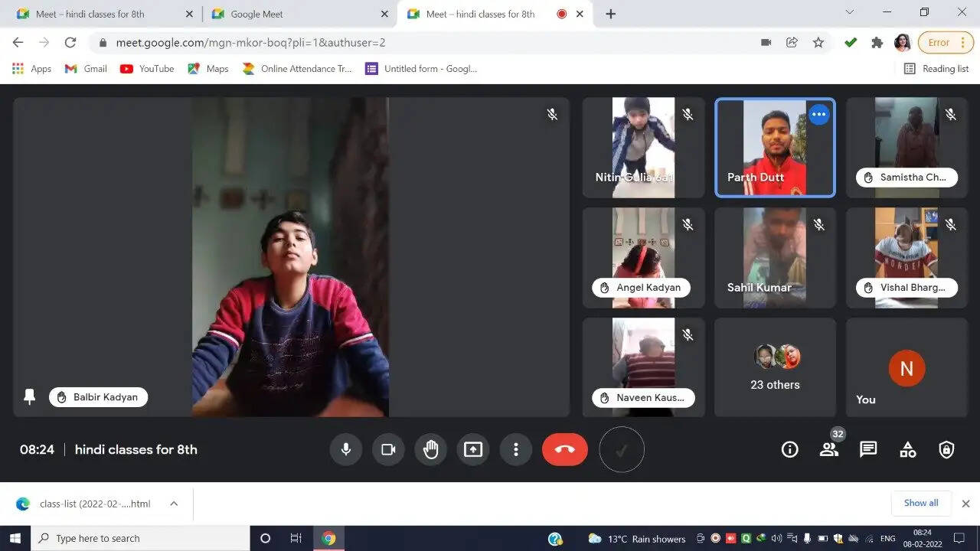Screen dimensions: 980x551
Task: Open the camera permission icon in address bar
Action: click(x=766, y=43)
